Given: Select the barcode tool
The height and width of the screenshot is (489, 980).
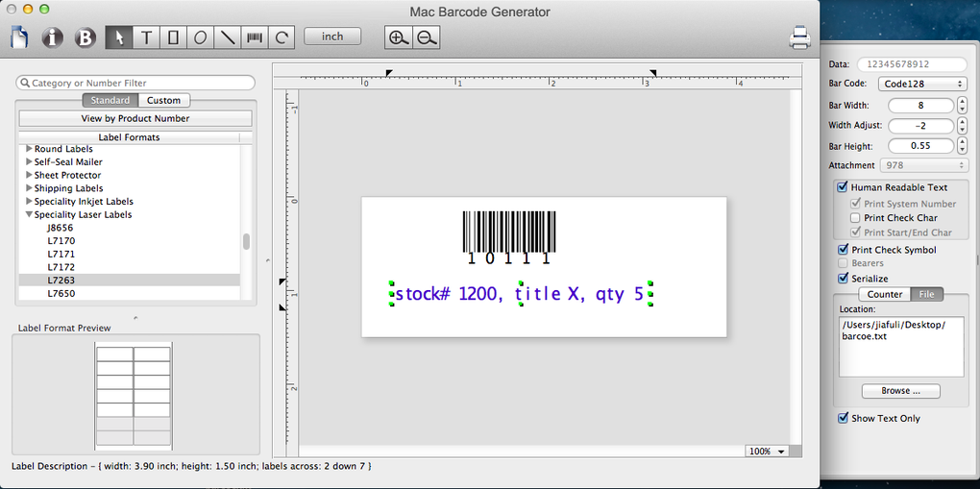Looking at the screenshot, I should pos(255,37).
